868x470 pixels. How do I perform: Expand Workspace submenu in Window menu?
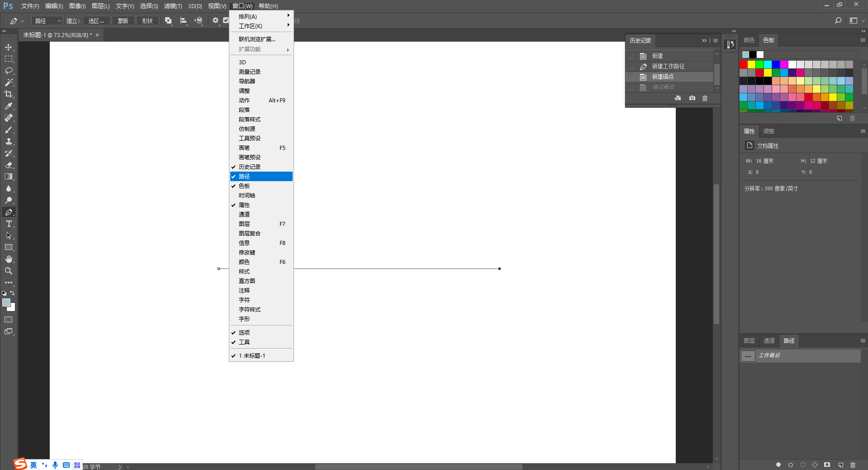tap(261, 26)
